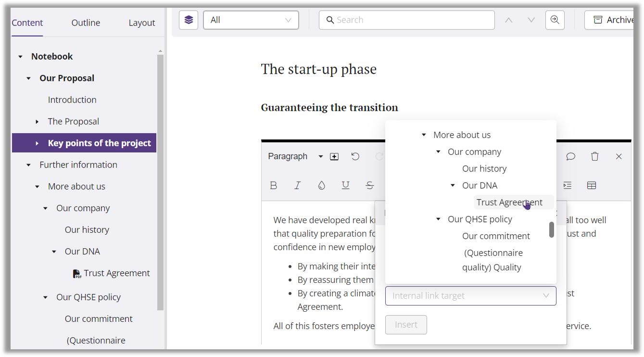644x357 pixels.
Task: Click the insert block plus icon
Action: point(334,156)
